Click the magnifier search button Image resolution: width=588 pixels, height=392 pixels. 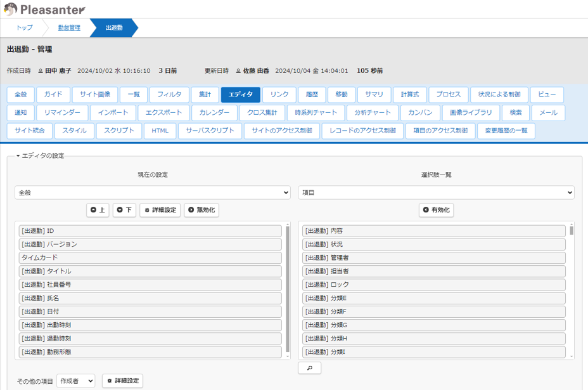click(309, 368)
